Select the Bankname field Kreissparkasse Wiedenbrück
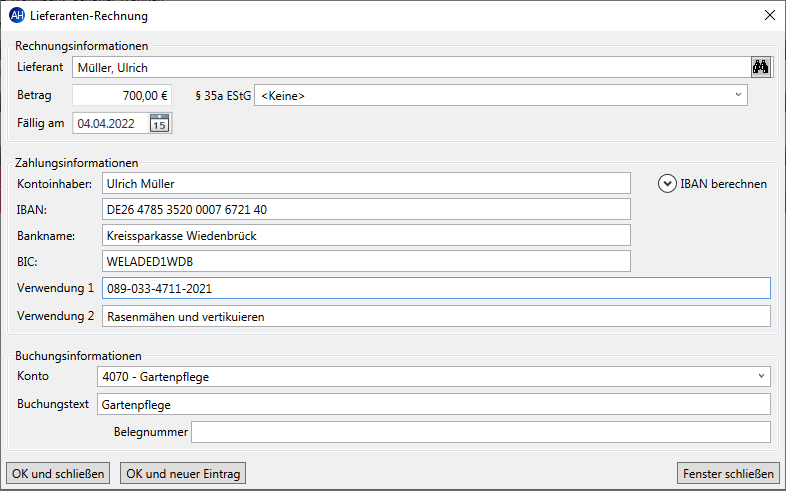The image size is (786, 491). coord(366,235)
